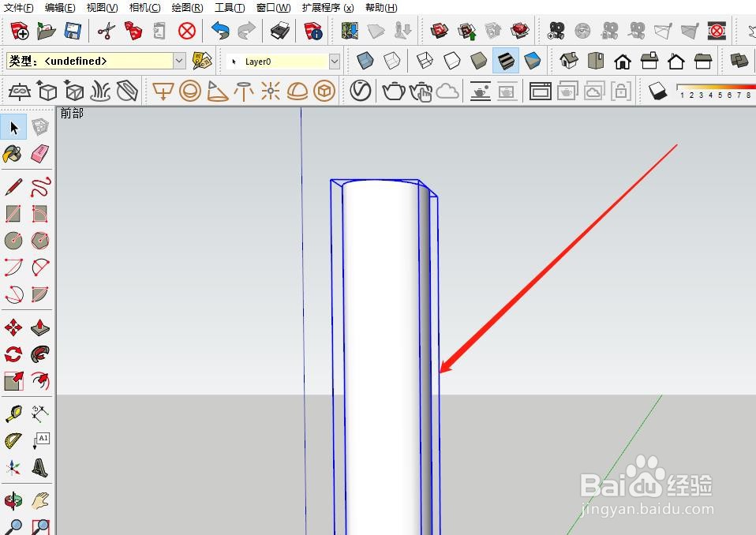Open the 绘图(R) menu
This screenshot has width=756, height=535.
[187, 8]
